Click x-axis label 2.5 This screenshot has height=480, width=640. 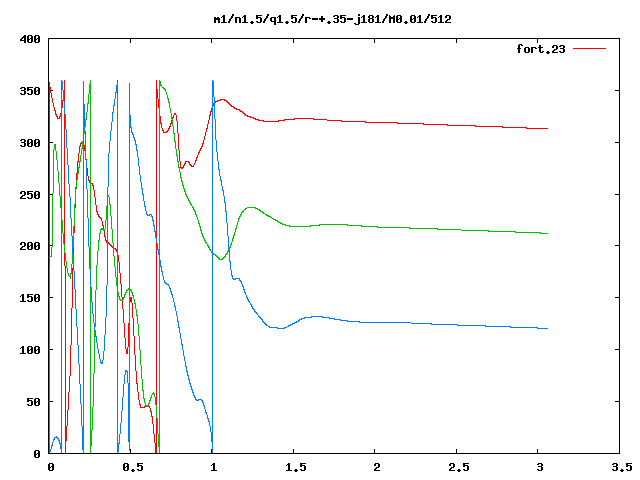click(x=459, y=467)
